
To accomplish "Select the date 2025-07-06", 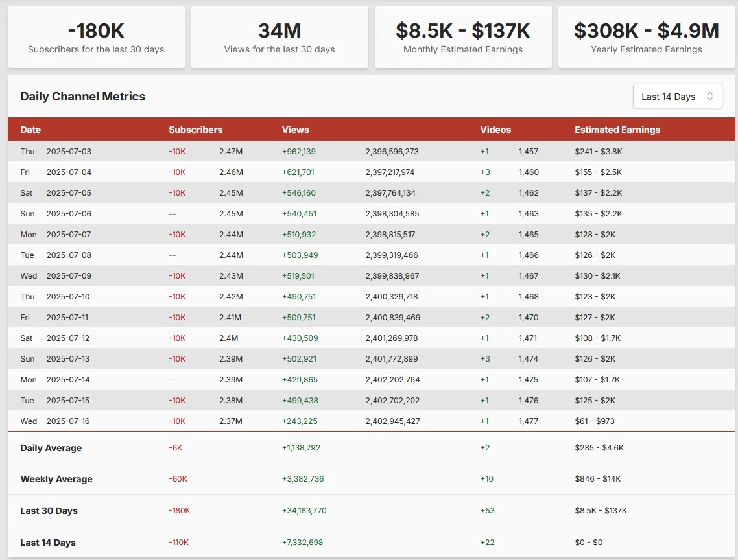I will tap(69, 214).
